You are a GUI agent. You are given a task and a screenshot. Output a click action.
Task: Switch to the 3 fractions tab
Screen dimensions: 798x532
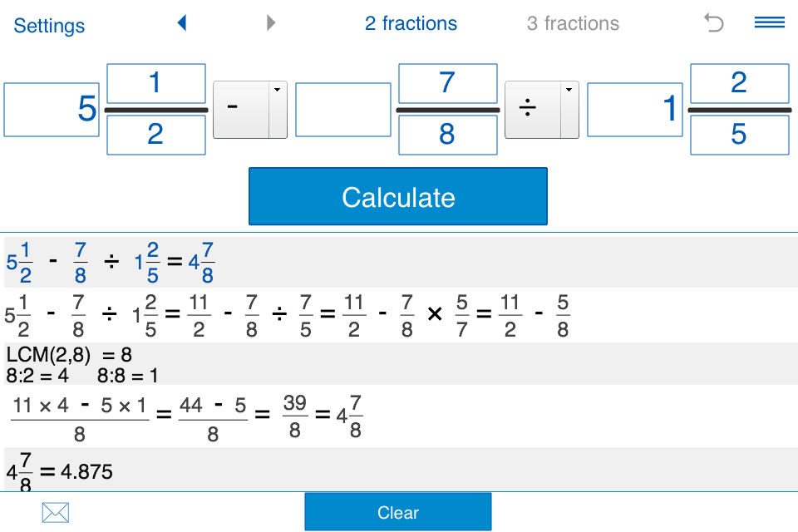click(573, 23)
